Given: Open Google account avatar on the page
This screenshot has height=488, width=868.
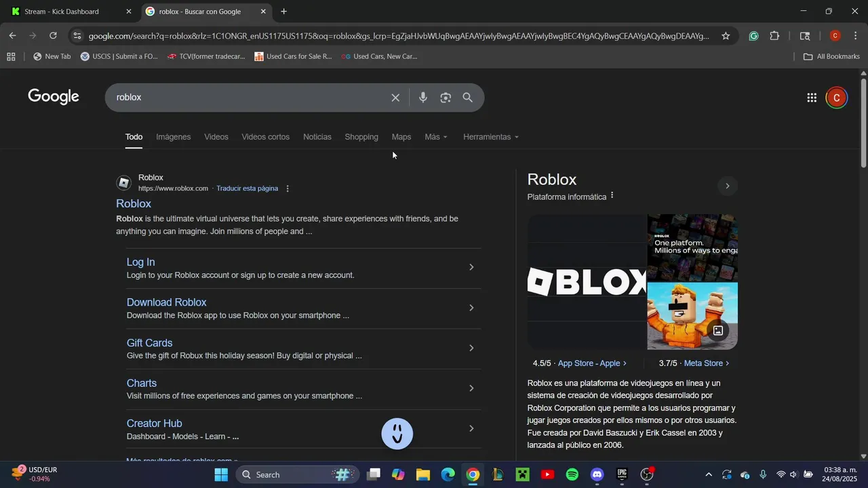Looking at the screenshot, I should point(837,98).
